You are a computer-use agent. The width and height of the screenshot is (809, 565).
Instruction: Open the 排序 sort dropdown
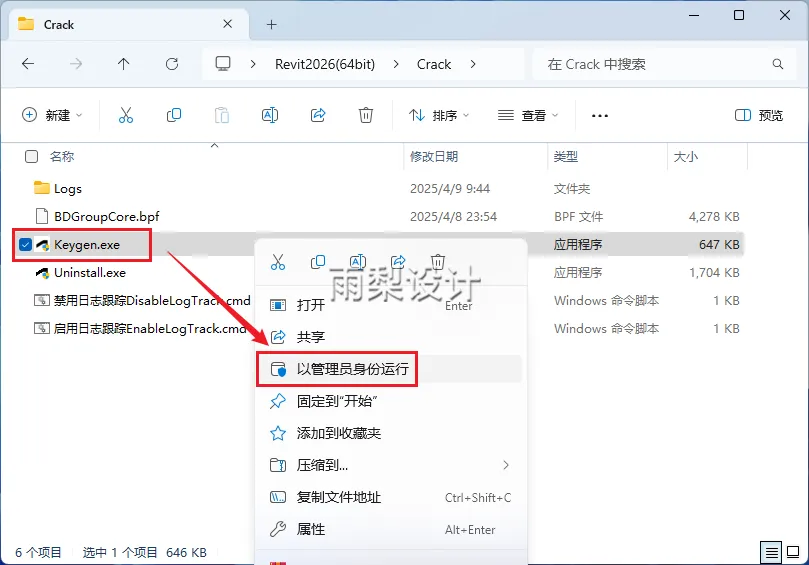pyautogui.click(x=439, y=115)
